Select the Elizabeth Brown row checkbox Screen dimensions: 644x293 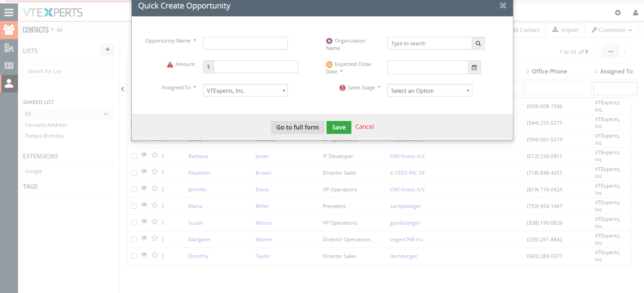[134, 173]
